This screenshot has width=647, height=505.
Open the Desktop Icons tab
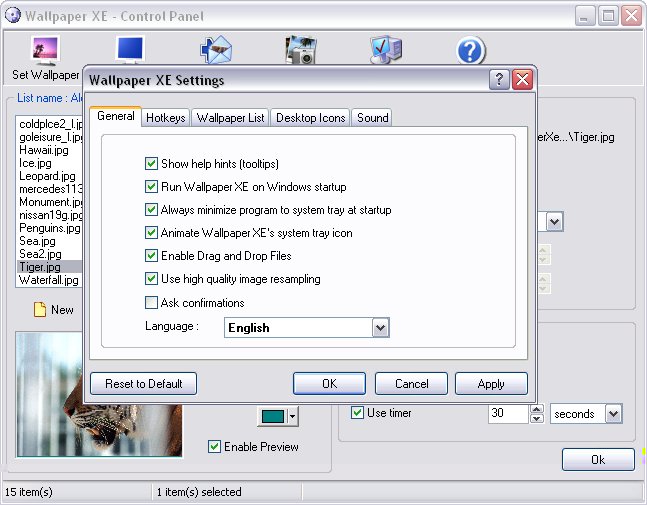pos(310,118)
